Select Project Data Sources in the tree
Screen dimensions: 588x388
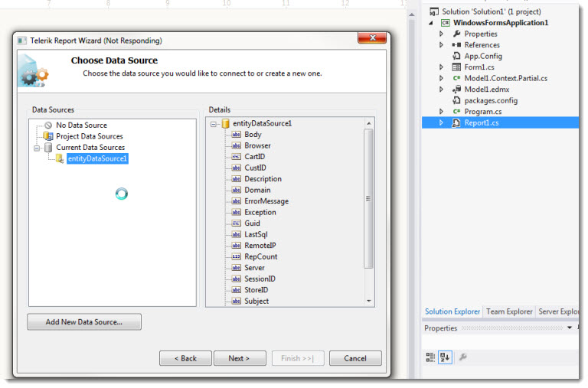(x=90, y=136)
